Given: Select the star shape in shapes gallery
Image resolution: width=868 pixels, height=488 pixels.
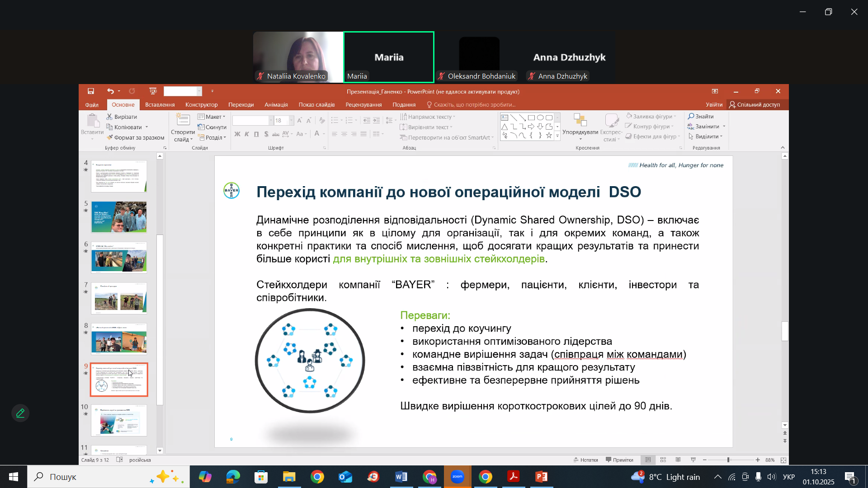Looking at the screenshot, I should click(549, 136).
